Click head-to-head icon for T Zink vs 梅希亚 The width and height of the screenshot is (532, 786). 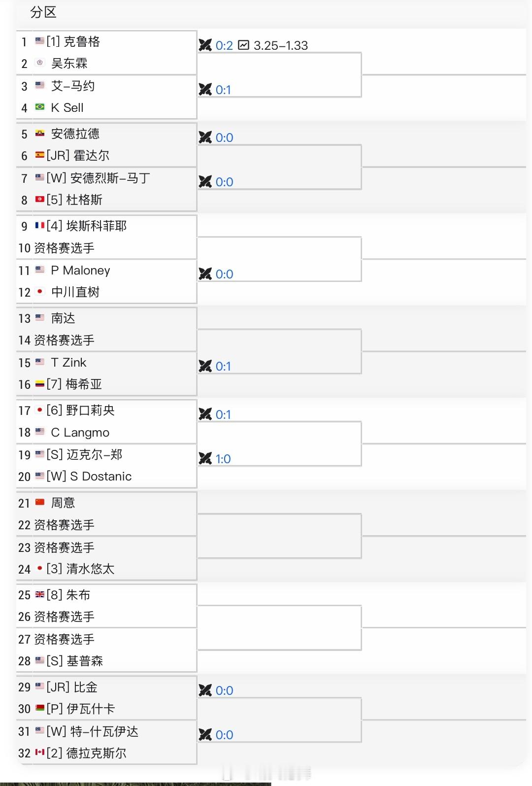(205, 366)
